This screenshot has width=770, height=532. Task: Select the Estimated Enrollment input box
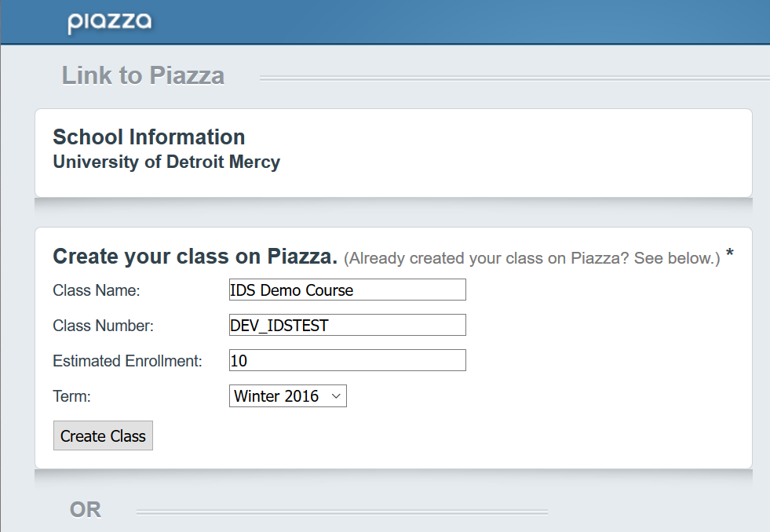(347, 360)
